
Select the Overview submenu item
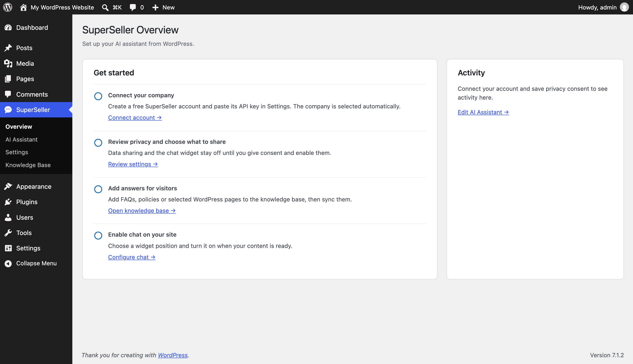(19, 126)
